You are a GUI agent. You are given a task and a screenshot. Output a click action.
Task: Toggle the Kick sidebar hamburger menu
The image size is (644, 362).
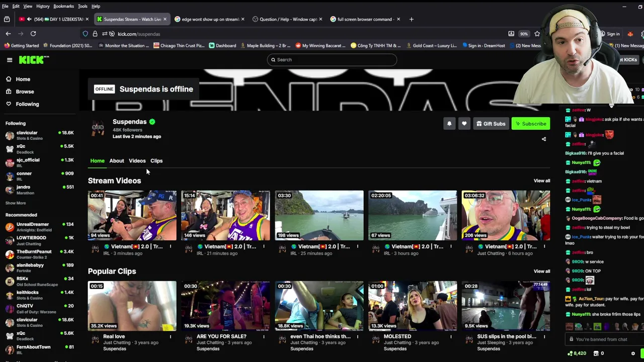(10, 60)
